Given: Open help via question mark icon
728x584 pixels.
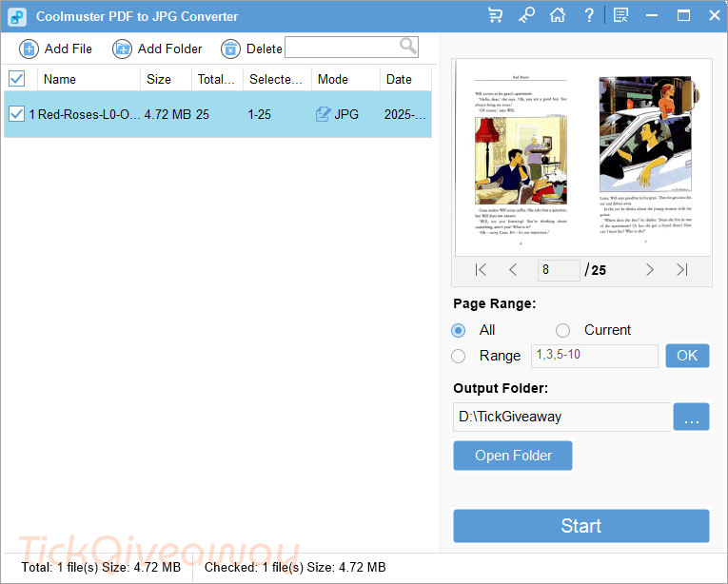Looking at the screenshot, I should (589, 15).
